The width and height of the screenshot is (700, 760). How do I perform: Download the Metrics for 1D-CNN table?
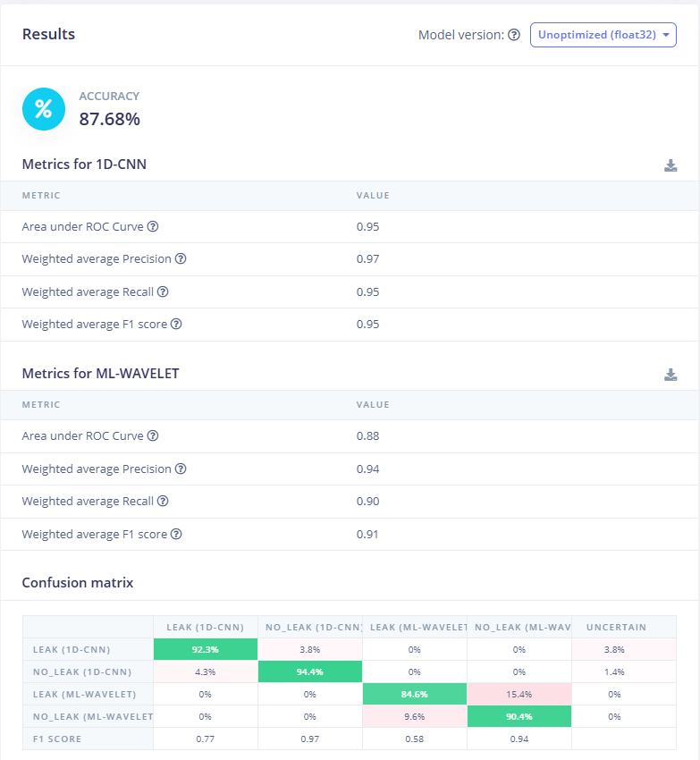pyautogui.click(x=670, y=165)
